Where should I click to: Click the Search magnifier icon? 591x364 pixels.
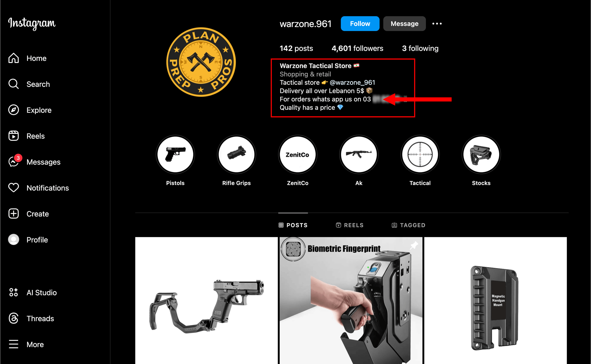coord(14,84)
